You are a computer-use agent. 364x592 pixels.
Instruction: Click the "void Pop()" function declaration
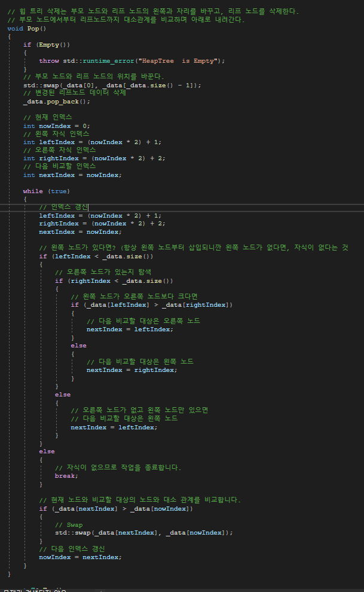tap(26, 29)
